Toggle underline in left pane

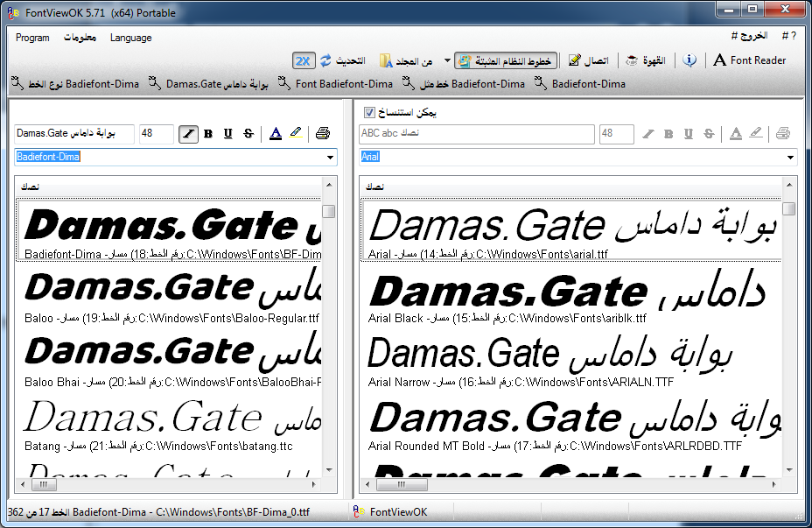227,134
